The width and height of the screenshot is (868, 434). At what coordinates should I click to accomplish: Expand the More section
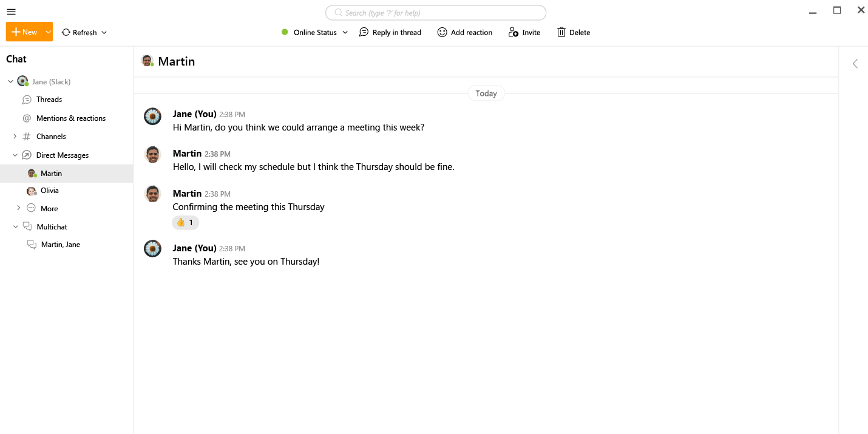point(19,208)
